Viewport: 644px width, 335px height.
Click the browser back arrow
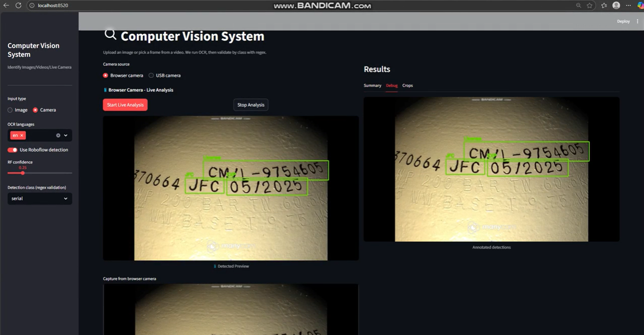tap(6, 6)
